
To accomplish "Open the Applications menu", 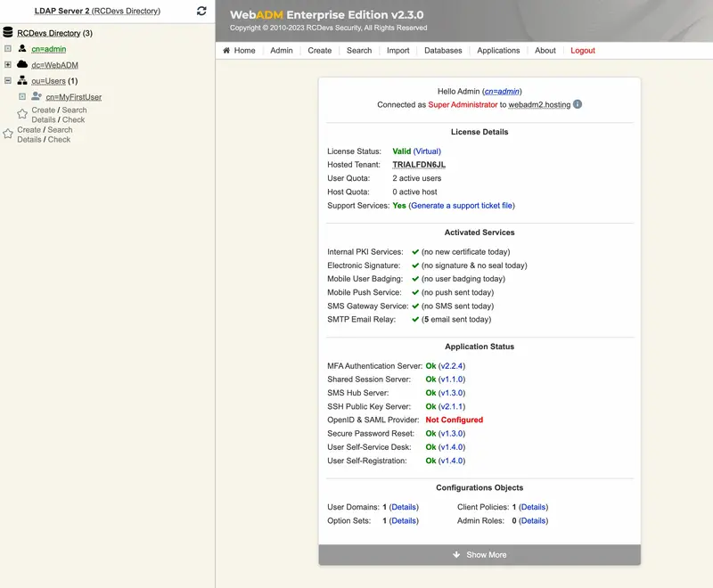I will (498, 51).
